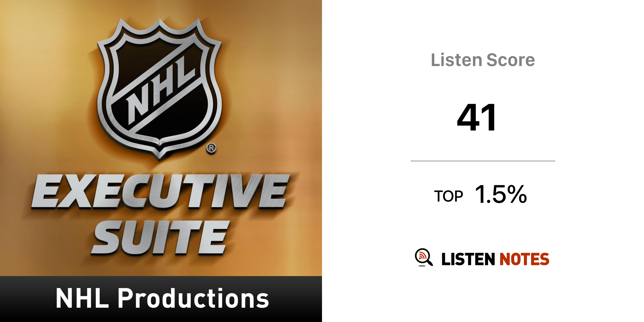The height and width of the screenshot is (322, 644).
Task: Click the registered trademark symbol beside the shield
Action: [211, 148]
